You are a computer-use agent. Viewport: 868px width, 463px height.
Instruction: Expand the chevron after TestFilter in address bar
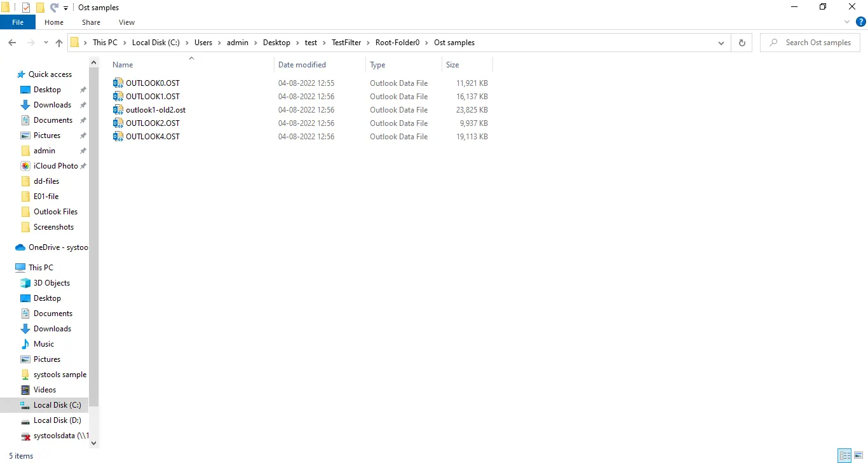tap(368, 43)
